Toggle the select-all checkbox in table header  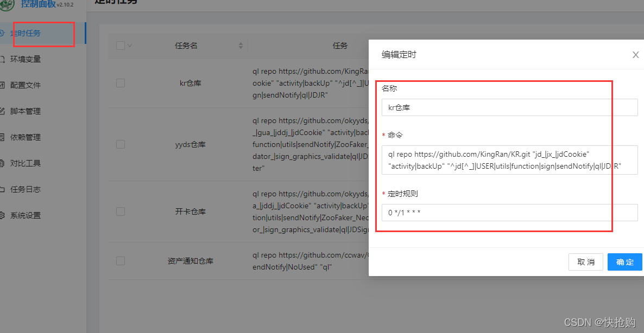tap(120, 46)
